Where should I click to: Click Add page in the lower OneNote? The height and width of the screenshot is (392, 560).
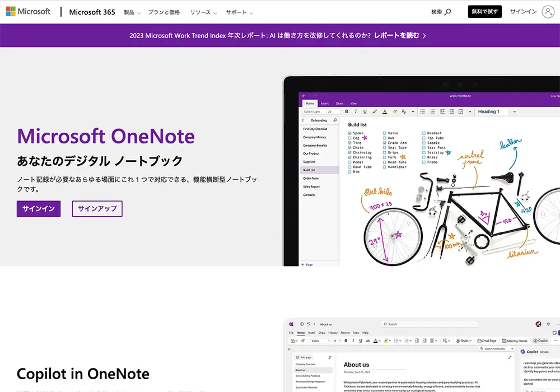[x=304, y=357]
